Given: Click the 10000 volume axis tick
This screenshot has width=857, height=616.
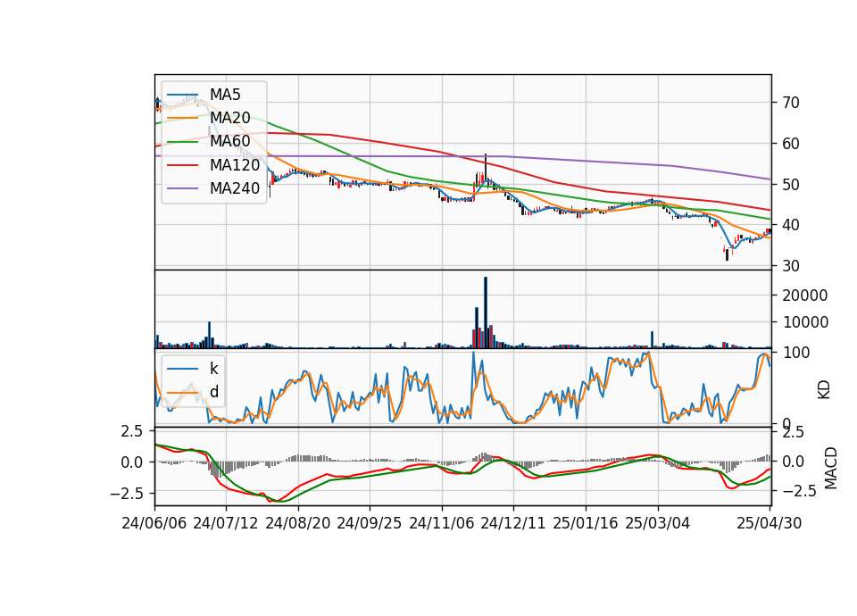Looking at the screenshot, I should point(804,322).
